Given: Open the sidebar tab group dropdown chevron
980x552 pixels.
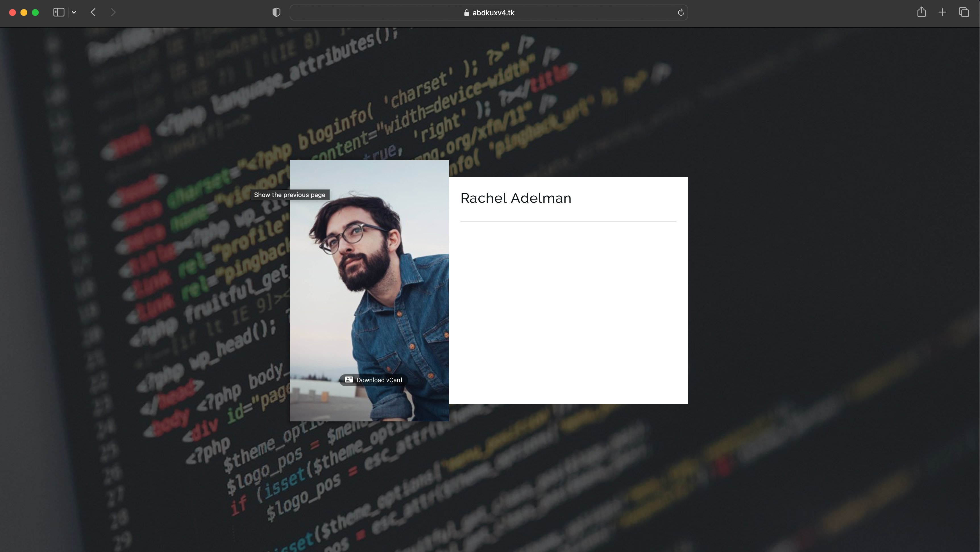Looking at the screenshot, I should tap(74, 12).
